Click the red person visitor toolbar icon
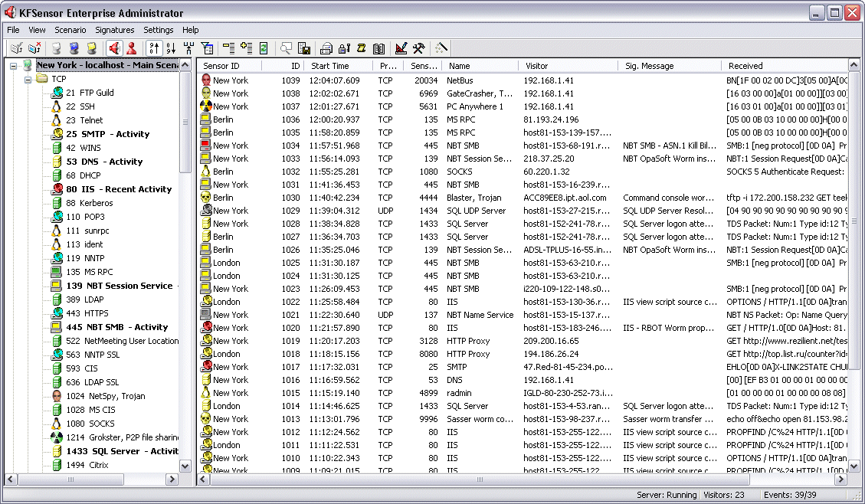865x504 pixels. point(131,48)
